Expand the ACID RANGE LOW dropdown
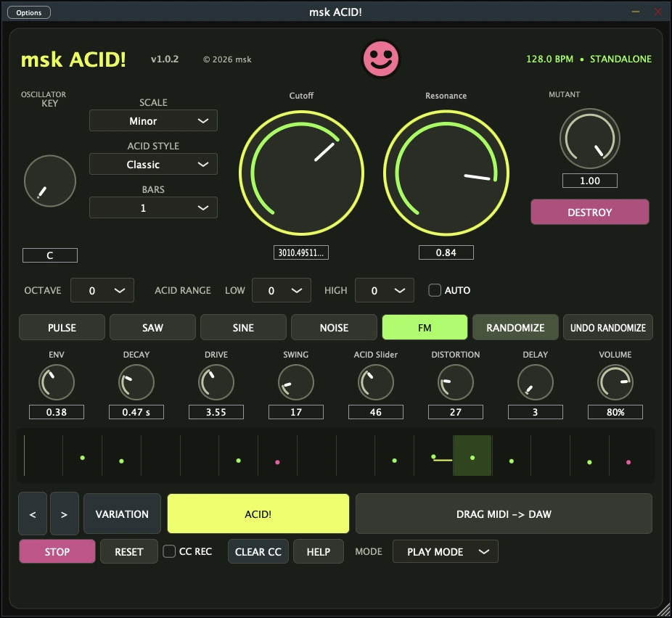Image resolution: width=672 pixels, height=618 pixels. pyautogui.click(x=281, y=290)
